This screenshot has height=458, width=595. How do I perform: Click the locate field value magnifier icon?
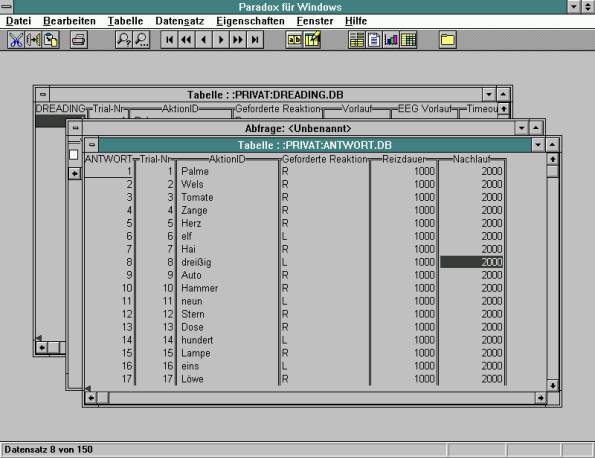pos(124,40)
